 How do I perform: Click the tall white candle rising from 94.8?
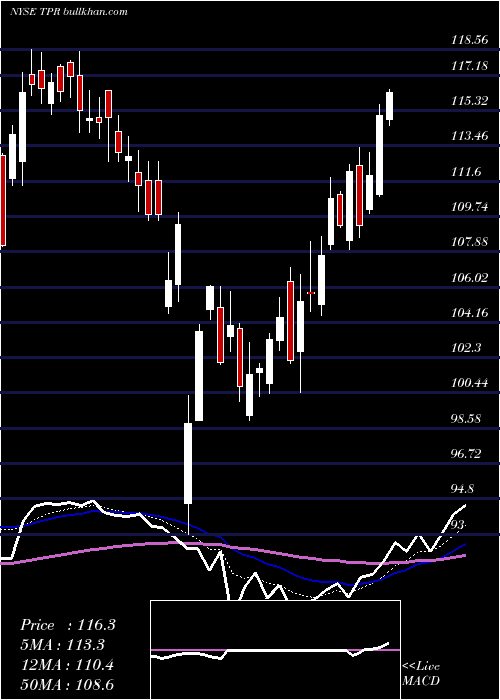click(188, 463)
